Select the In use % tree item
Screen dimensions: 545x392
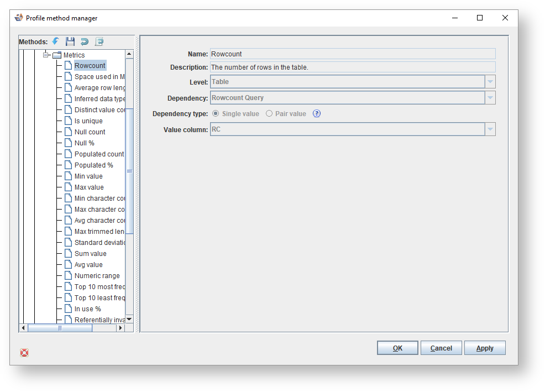[x=87, y=309]
